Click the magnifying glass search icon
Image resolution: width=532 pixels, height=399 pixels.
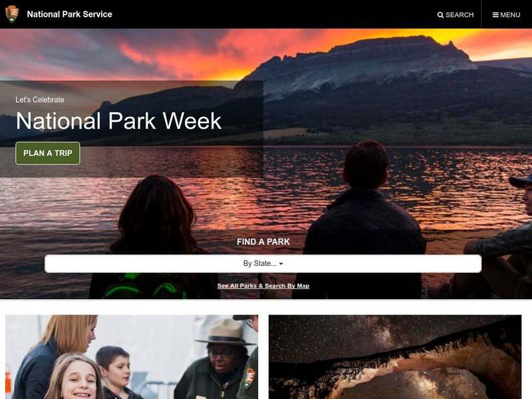point(440,15)
